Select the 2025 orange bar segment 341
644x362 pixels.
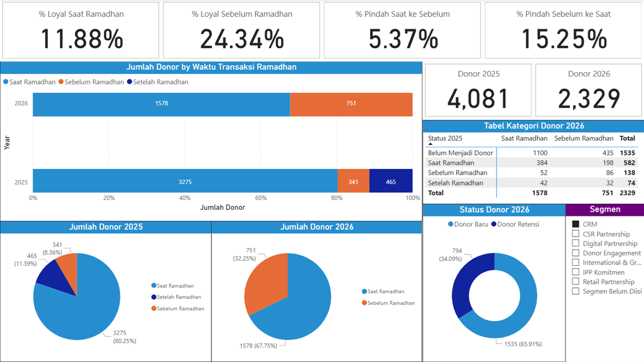(353, 181)
